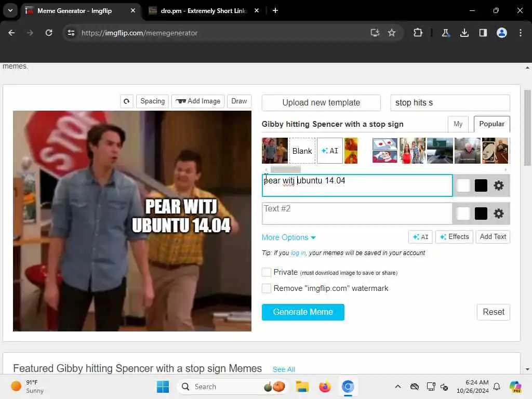Select the Drake Hotline Bling template thumbnail
The width and height of the screenshot is (532, 399).
(x=351, y=151)
